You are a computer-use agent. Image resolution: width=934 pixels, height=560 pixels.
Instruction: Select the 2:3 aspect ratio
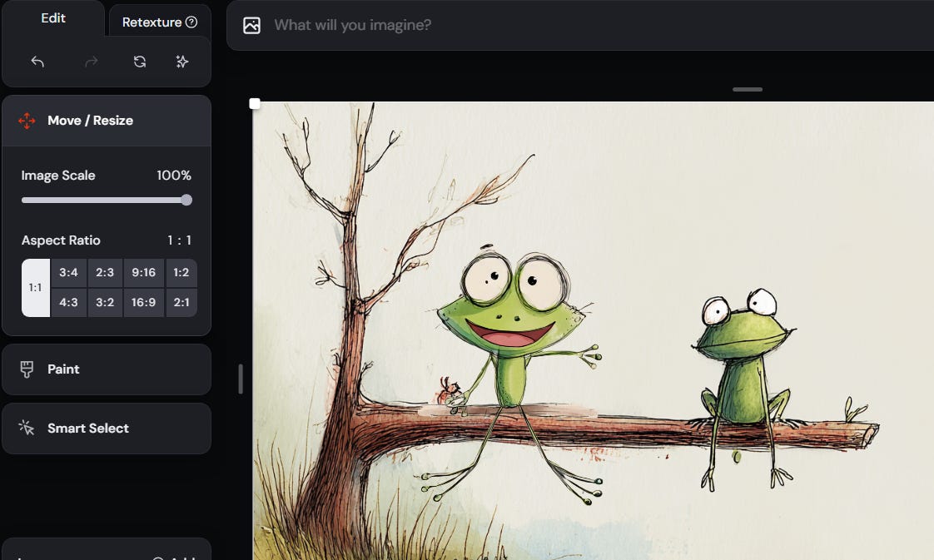point(105,273)
